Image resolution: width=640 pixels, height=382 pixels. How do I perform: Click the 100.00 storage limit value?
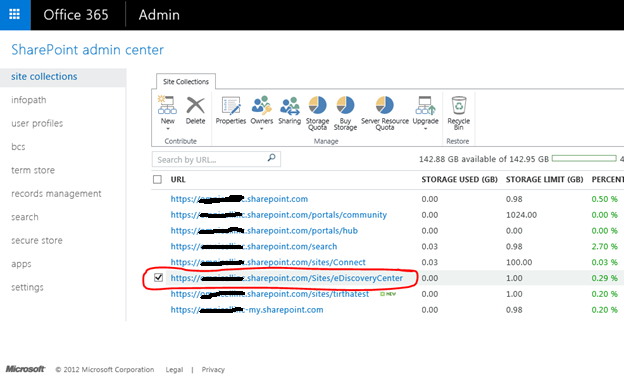click(519, 262)
